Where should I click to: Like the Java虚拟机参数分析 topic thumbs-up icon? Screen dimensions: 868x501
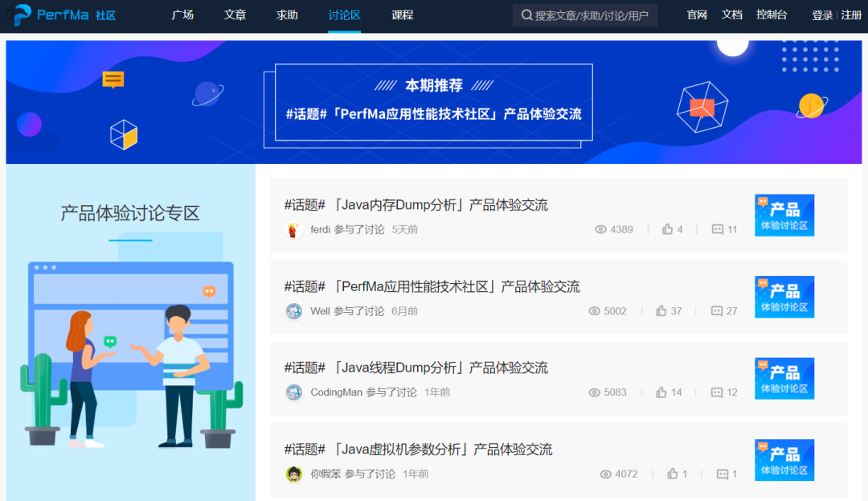[x=673, y=474]
